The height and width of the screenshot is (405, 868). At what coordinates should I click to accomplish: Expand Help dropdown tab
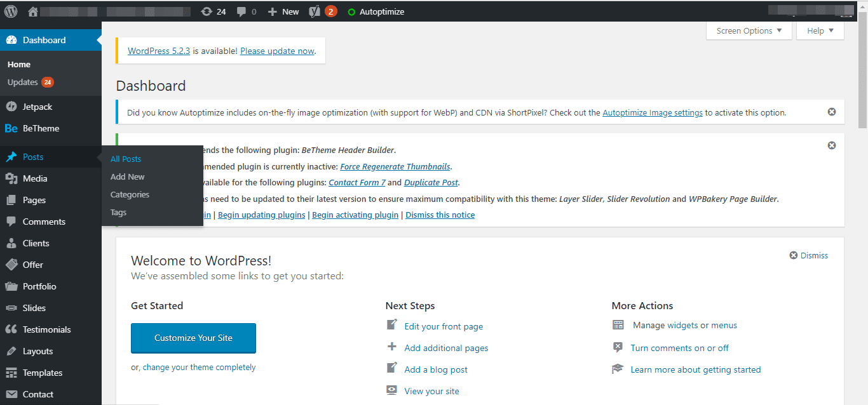820,30
